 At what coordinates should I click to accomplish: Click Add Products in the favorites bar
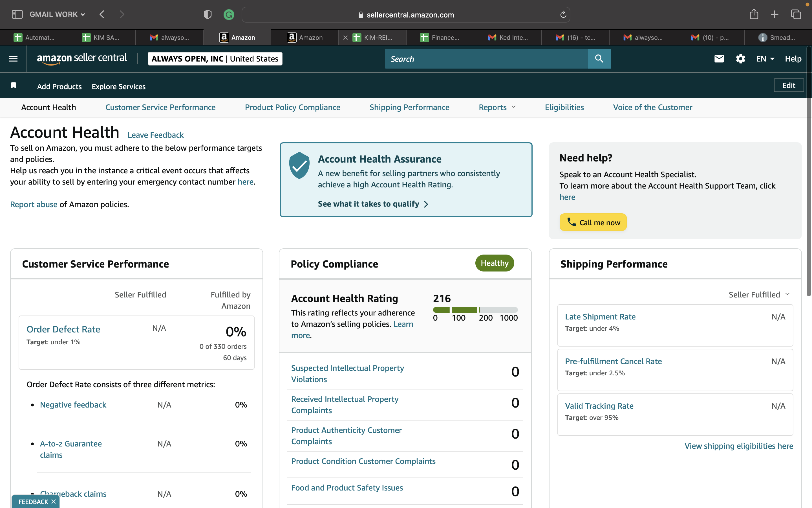pyautogui.click(x=59, y=86)
